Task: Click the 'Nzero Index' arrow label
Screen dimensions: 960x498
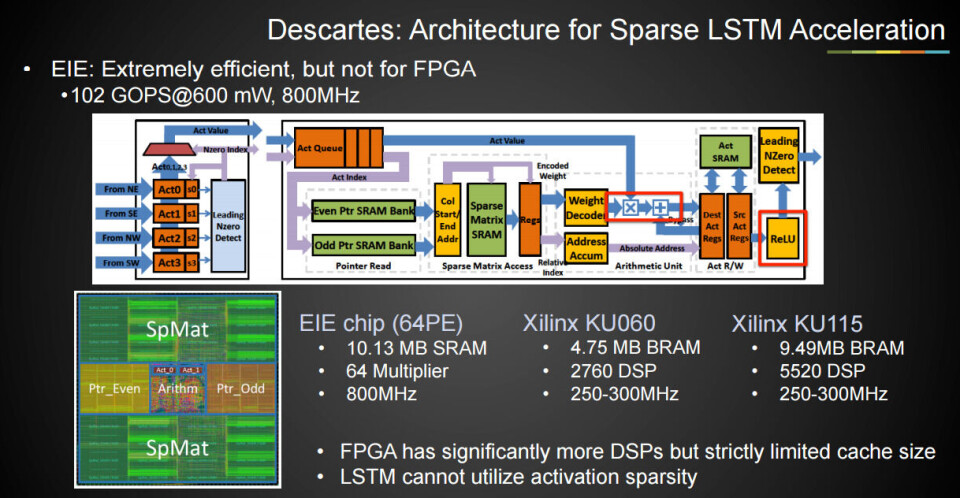Action: point(225,149)
